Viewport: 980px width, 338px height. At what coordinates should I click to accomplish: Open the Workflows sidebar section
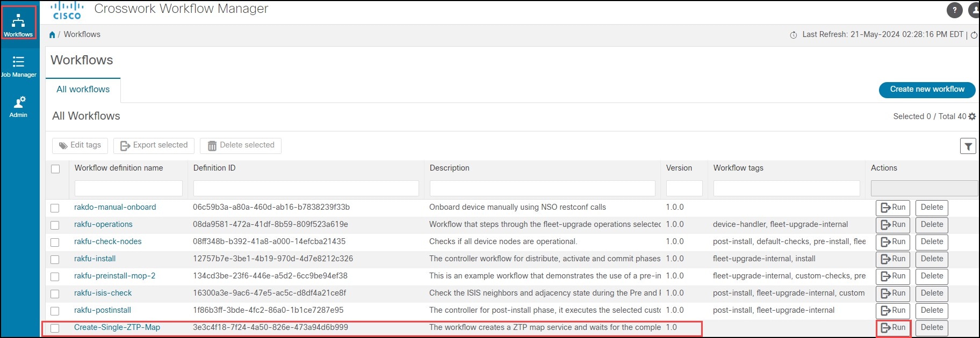pos(19,24)
